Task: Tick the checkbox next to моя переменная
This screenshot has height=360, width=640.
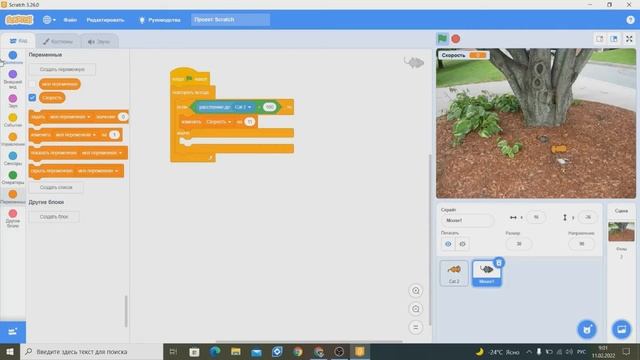Action: point(32,84)
